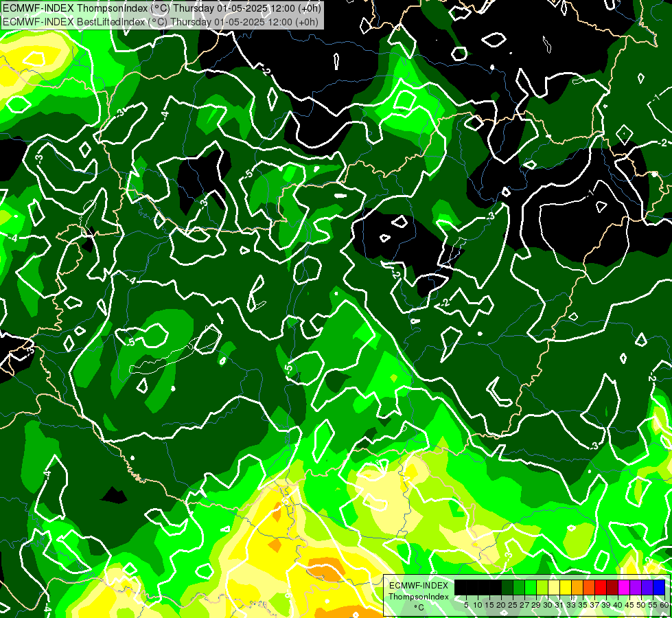
Task: Click the legend tick value 27
Action: click(x=524, y=605)
